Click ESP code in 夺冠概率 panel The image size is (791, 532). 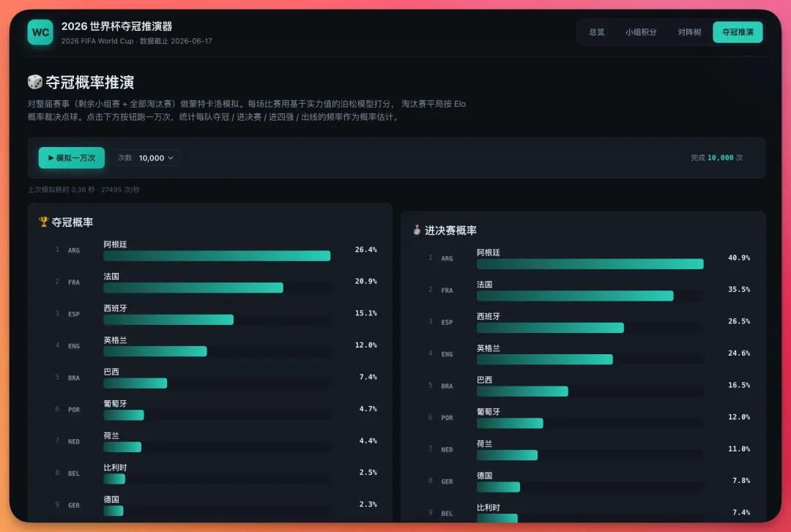pyautogui.click(x=74, y=314)
